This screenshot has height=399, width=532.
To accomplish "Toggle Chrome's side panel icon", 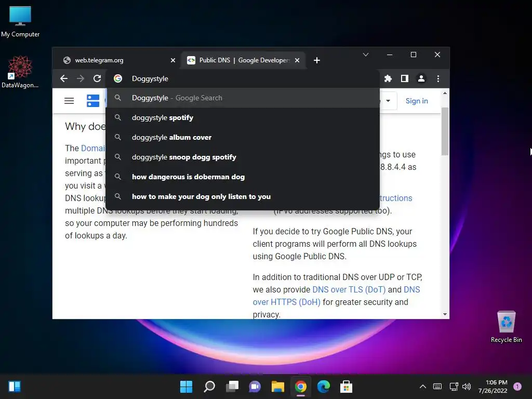I will click(404, 79).
